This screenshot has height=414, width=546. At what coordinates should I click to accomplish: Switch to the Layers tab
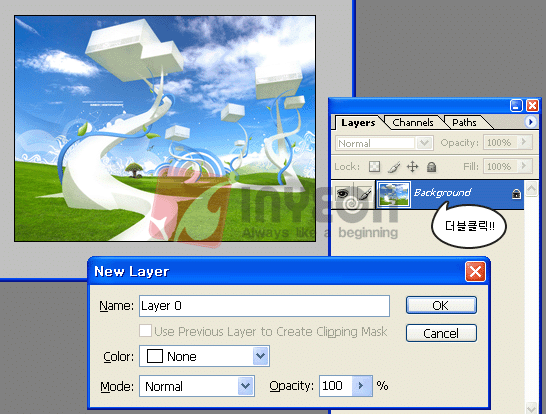click(x=358, y=123)
